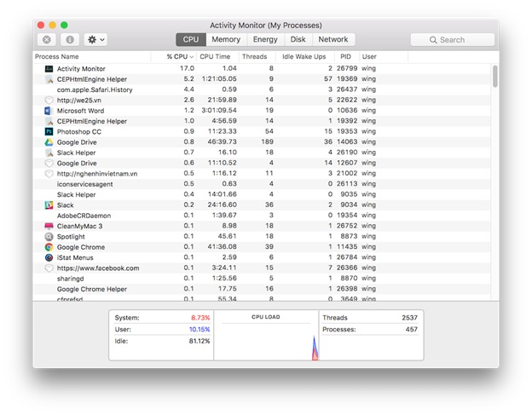The image size is (532, 415).
Task: Select the Google Chrome Helper row
Action: [262, 289]
